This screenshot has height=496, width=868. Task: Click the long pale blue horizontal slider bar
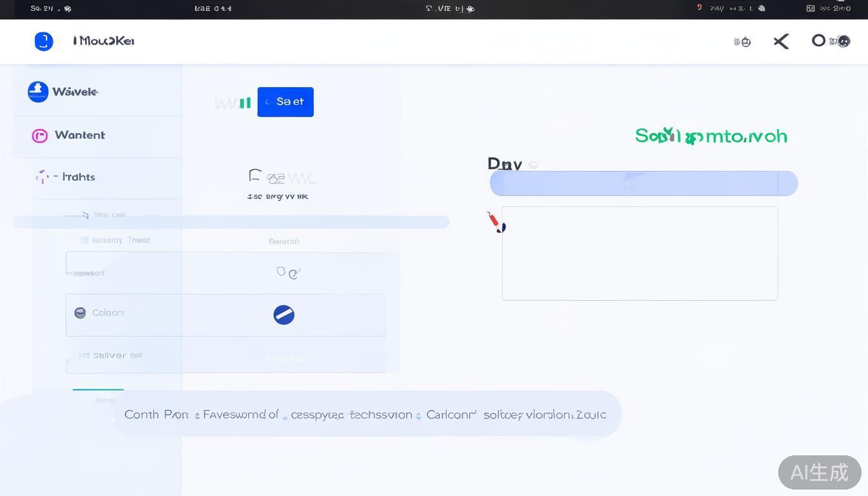231,222
